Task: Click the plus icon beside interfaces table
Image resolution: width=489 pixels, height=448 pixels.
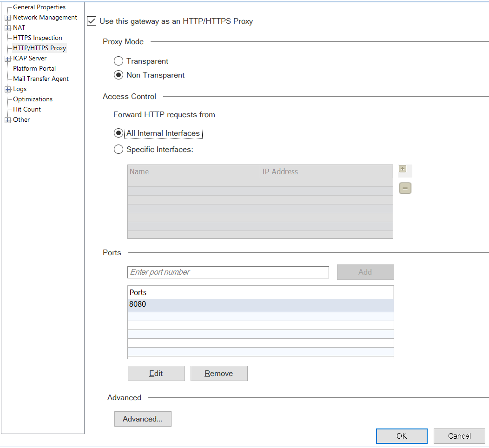Action: coord(403,169)
